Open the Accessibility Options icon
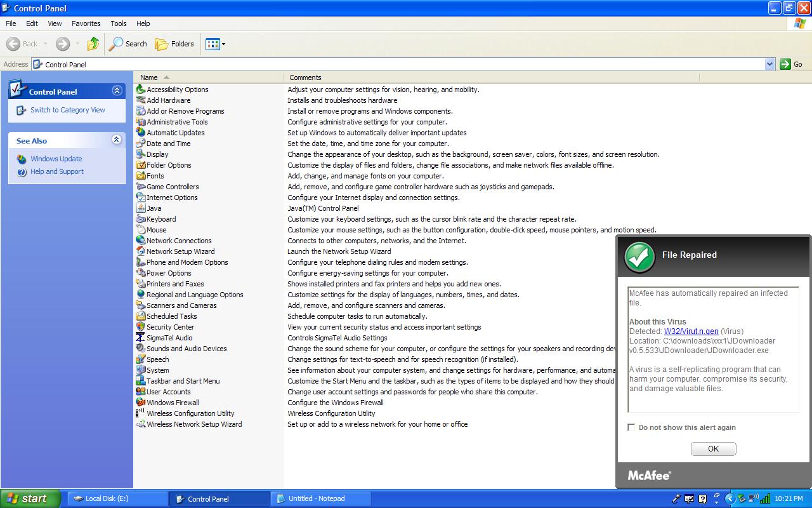The height and width of the screenshot is (508, 812). [141, 90]
